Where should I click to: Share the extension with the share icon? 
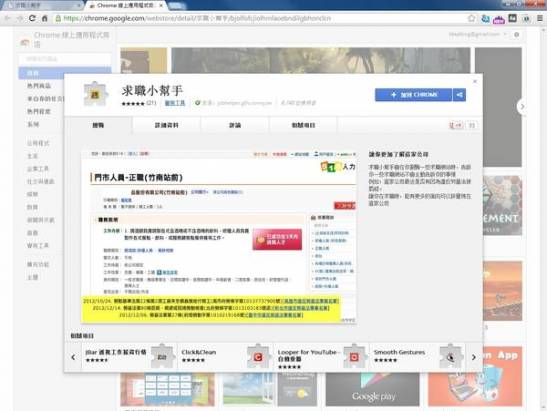(x=459, y=95)
